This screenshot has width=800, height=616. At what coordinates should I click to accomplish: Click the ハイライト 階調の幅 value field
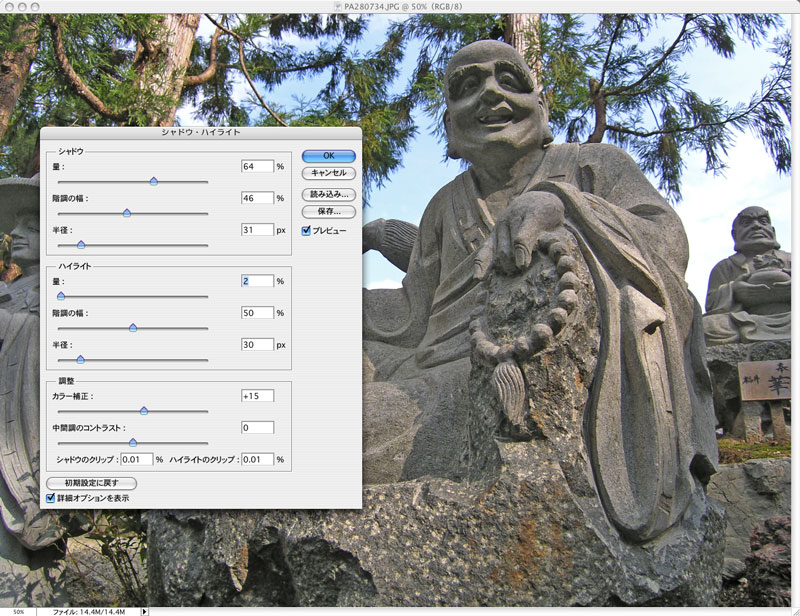click(257, 313)
